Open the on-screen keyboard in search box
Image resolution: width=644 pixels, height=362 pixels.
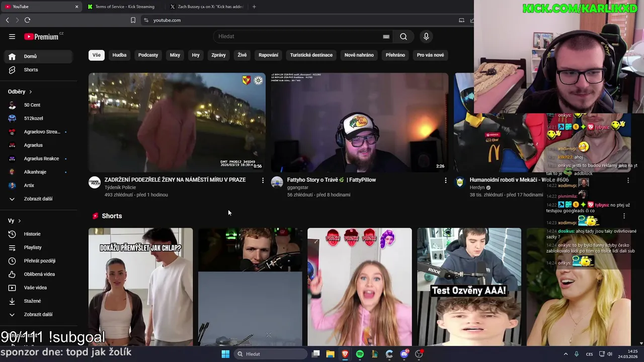[386, 36]
